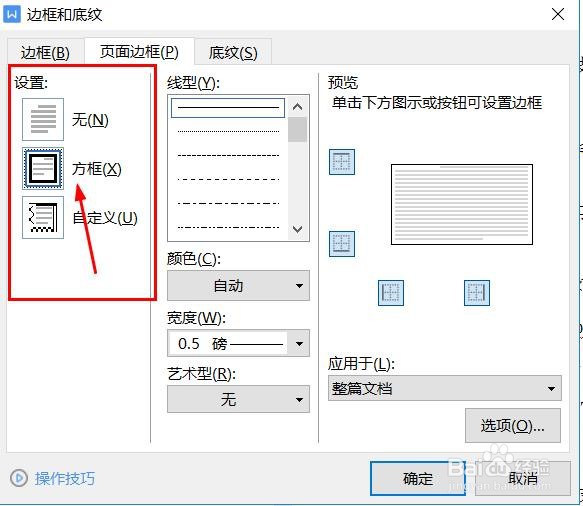Open the 颜色(C) color dropdown
This screenshot has width=583, height=506.
pos(238,286)
